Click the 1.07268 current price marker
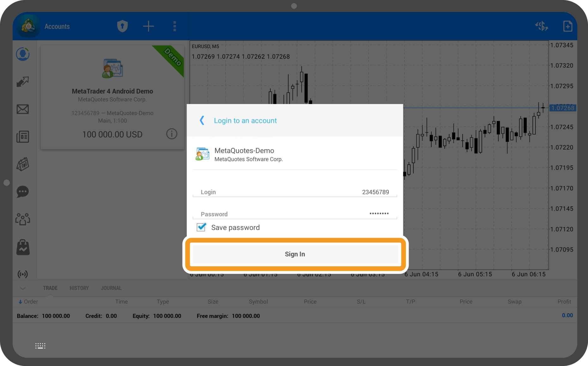 (563, 108)
